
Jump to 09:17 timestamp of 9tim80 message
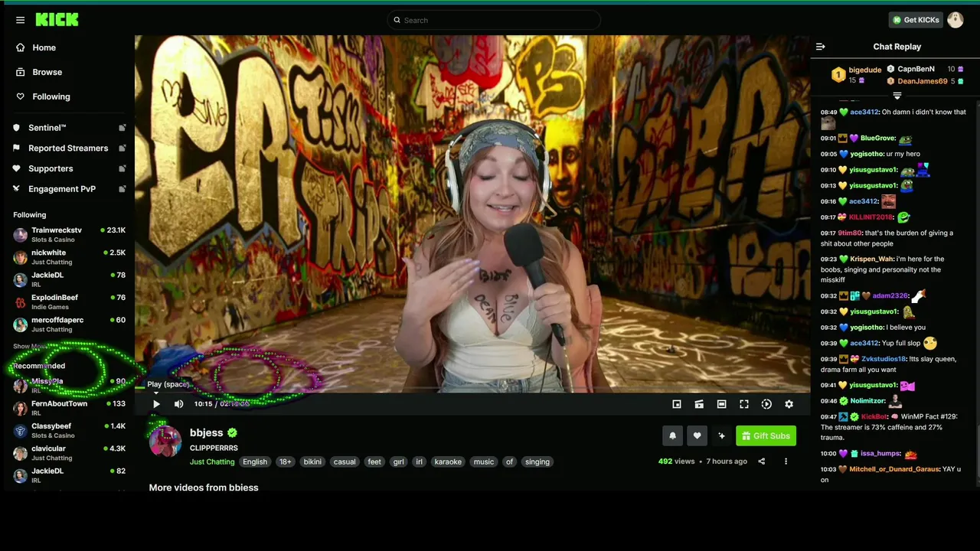[x=828, y=233]
